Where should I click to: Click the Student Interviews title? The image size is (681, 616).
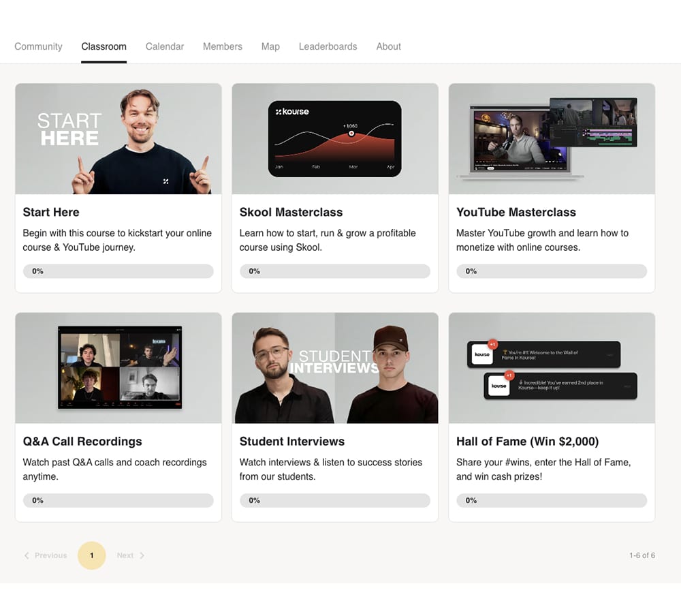click(x=292, y=442)
